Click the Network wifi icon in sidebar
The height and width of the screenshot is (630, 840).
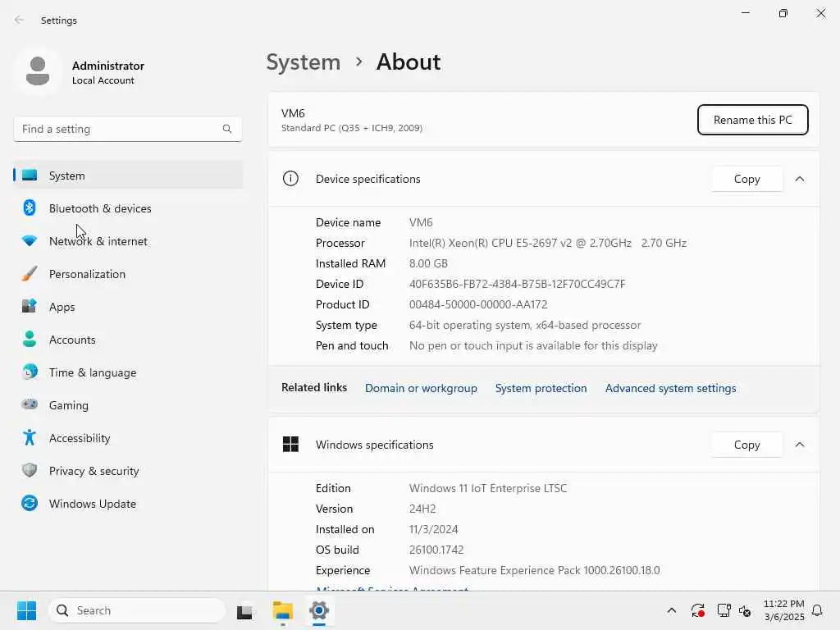[x=30, y=241]
